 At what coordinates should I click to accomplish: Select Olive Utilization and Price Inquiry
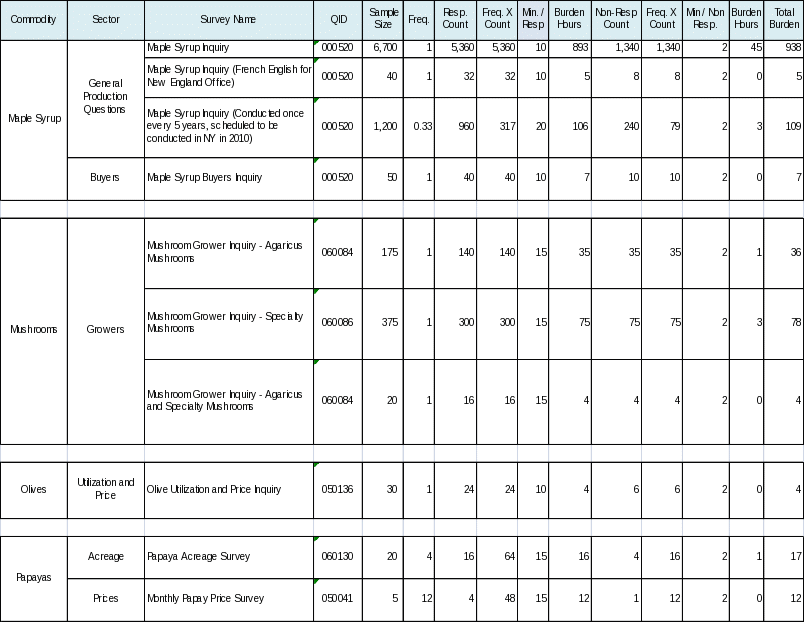tap(229, 490)
